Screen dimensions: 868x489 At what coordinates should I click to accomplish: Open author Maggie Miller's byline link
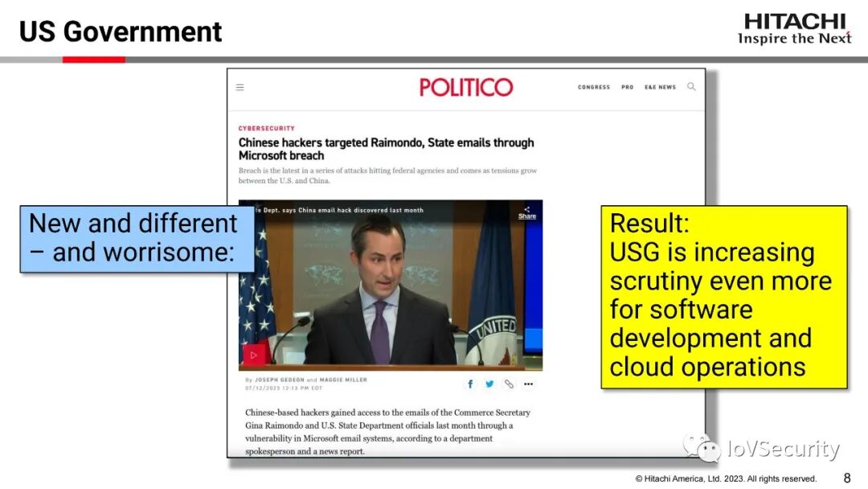coord(343,380)
